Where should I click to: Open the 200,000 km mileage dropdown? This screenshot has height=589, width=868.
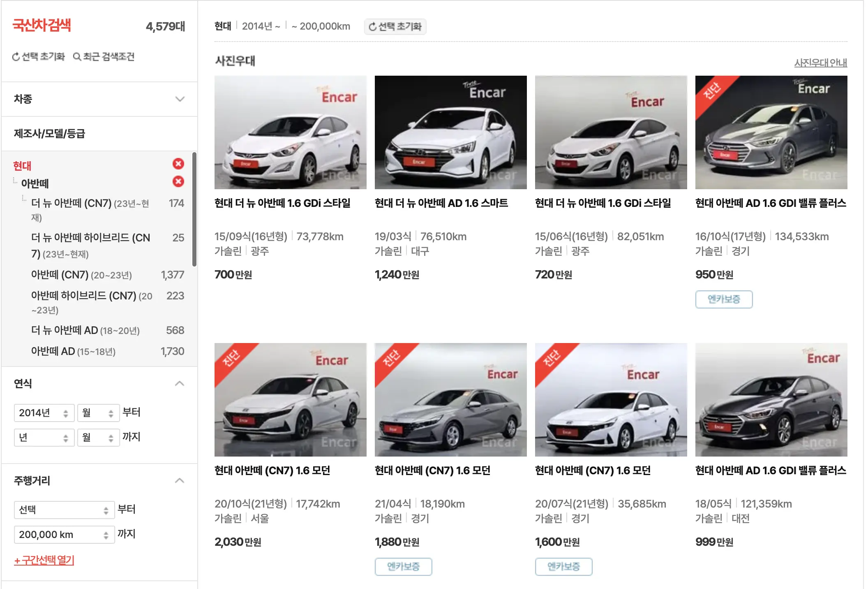[64, 534]
